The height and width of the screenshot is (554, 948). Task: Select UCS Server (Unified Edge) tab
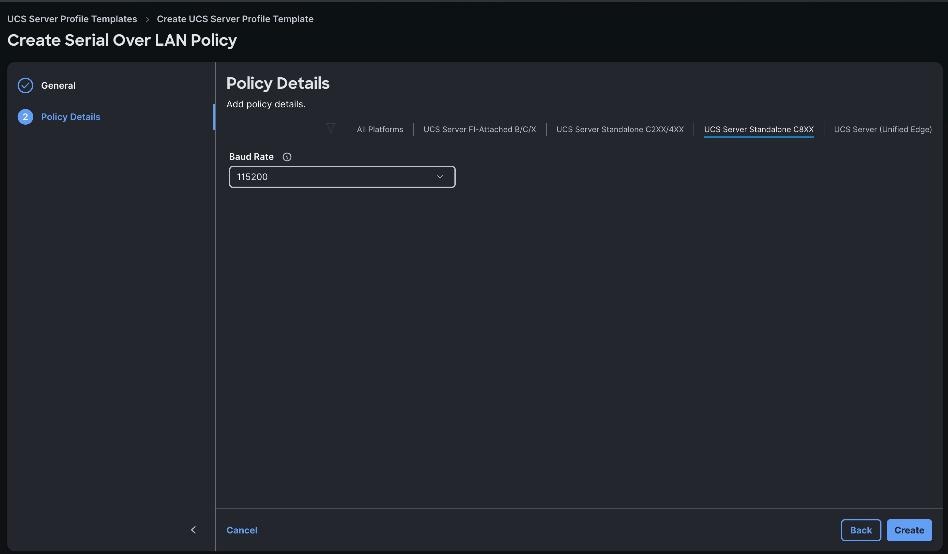click(883, 129)
